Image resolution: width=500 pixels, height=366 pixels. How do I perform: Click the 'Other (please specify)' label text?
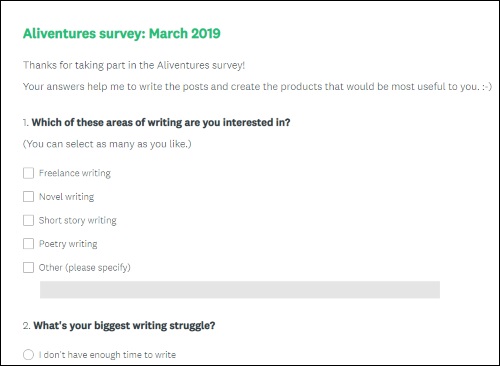85,268
